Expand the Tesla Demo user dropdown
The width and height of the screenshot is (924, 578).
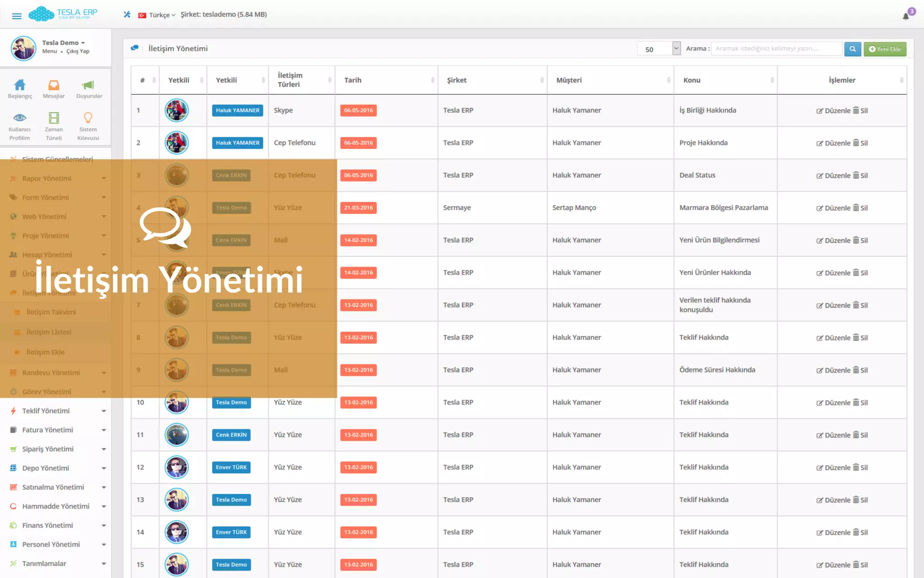tap(64, 42)
